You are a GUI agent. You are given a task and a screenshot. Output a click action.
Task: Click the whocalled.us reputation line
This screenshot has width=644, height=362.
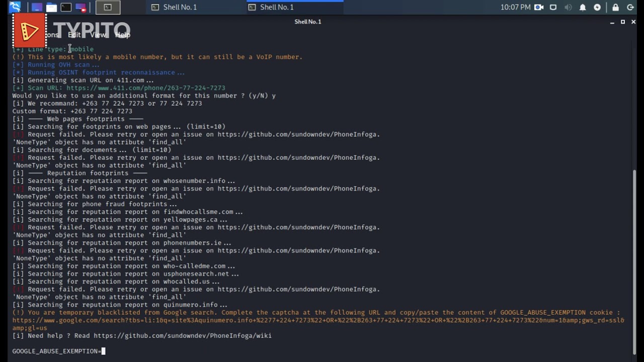point(116,282)
